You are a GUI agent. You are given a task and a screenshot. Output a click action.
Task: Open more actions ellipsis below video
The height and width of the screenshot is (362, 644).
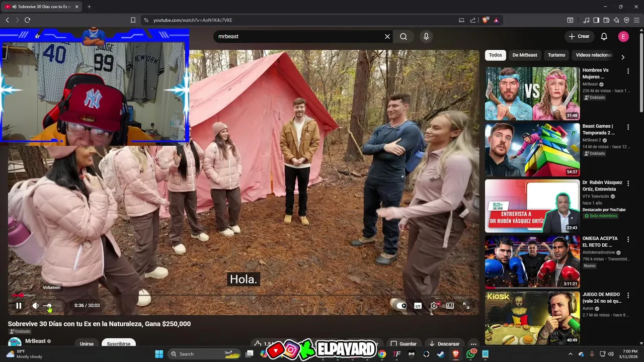tap(473, 344)
